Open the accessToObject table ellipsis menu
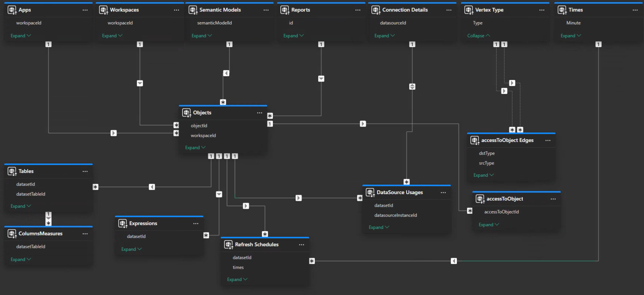 tap(553, 199)
